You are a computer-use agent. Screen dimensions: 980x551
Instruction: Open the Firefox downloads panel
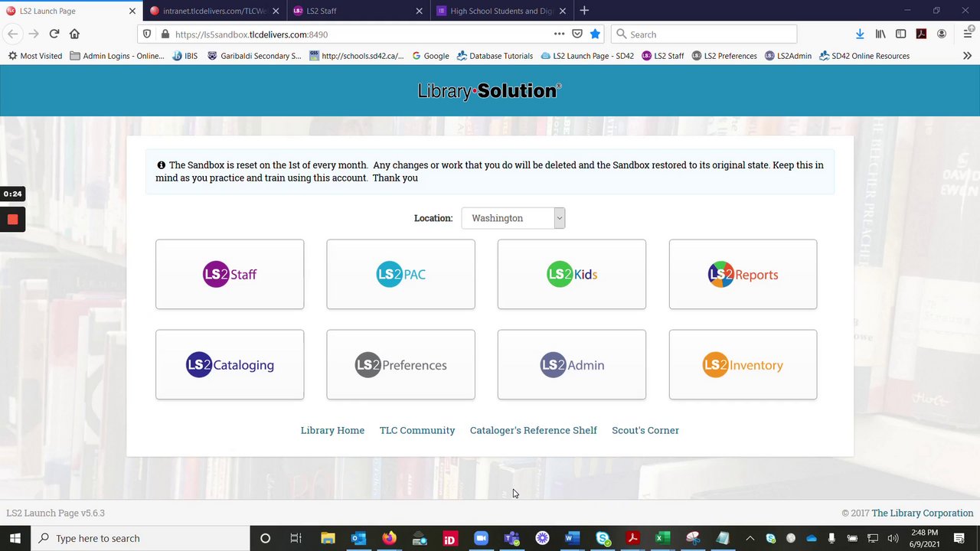(860, 34)
